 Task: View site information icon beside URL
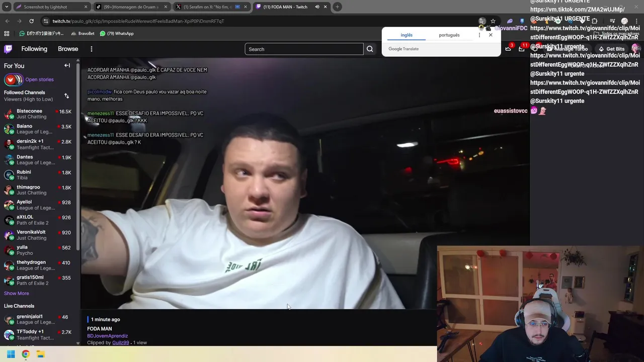click(46, 21)
